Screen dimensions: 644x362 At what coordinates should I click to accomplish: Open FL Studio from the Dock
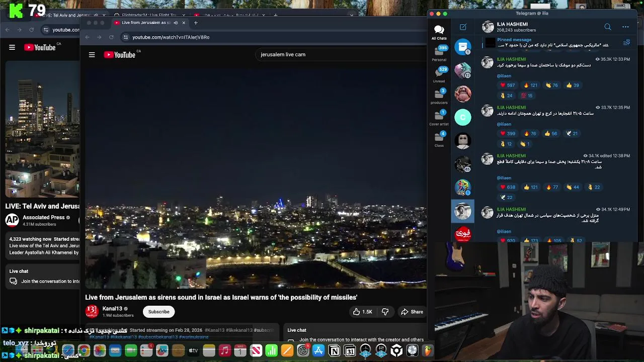[428, 350]
